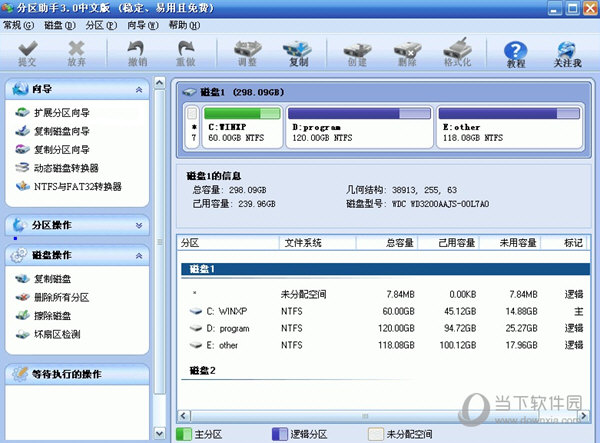The height and width of the screenshot is (443, 600).
Task: Click 复制磁盘 in disk operations
Action: [43, 279]
